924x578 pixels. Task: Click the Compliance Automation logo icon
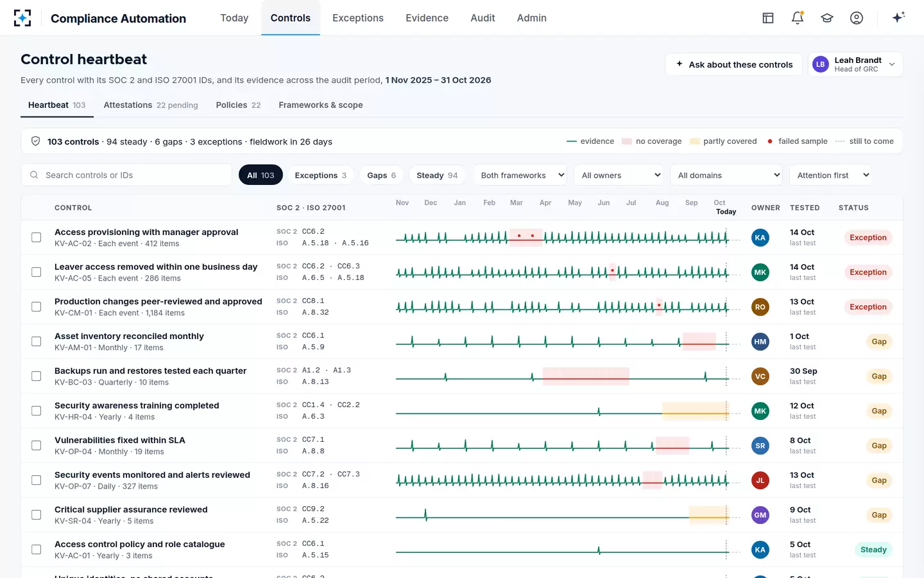(22, 18)
